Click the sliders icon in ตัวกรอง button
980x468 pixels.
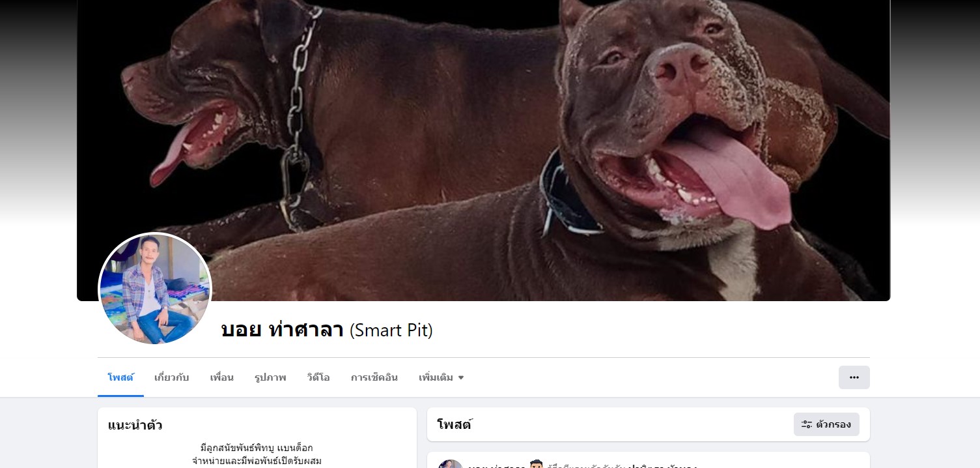[x=807, y=424]
